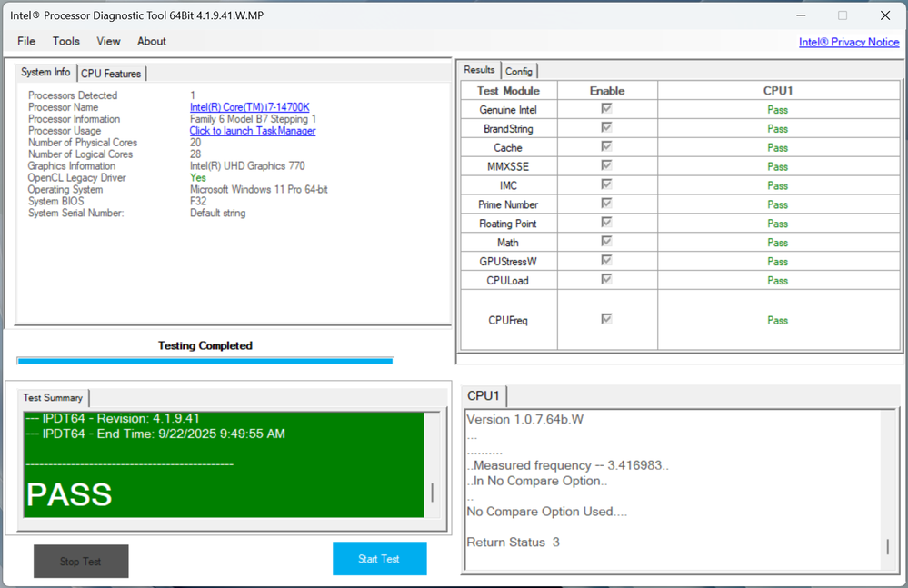
Task: Select the Results tab
Action: click(479, 70)
